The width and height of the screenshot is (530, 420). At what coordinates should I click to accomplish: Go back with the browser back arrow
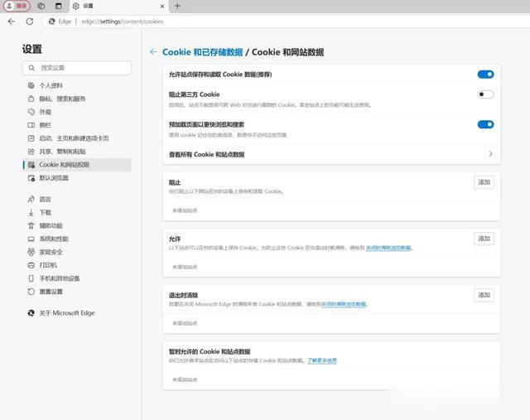tap(12, 22)
